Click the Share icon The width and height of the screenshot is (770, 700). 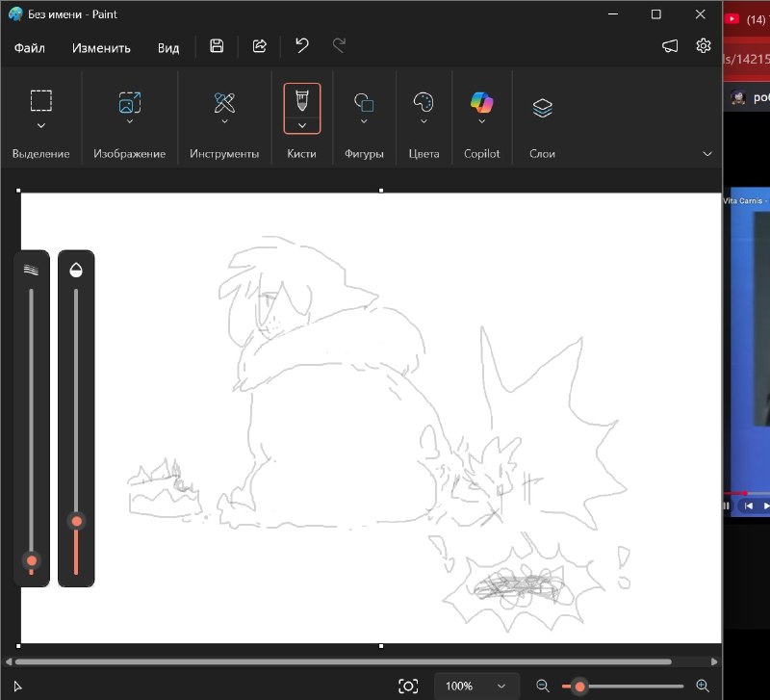click(x=259, y=46)
